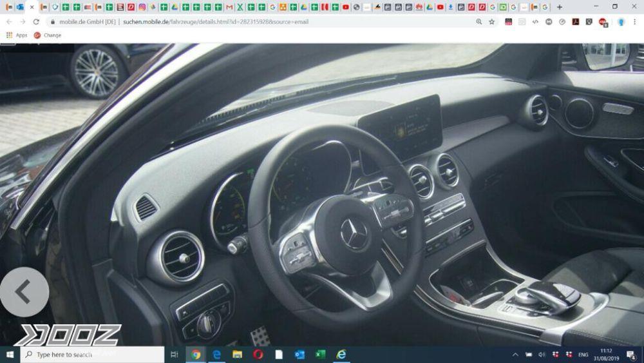Open the Adobe Acrobat extension
The height and width of the screenshot is (363, 644).
tap(575, 21)
